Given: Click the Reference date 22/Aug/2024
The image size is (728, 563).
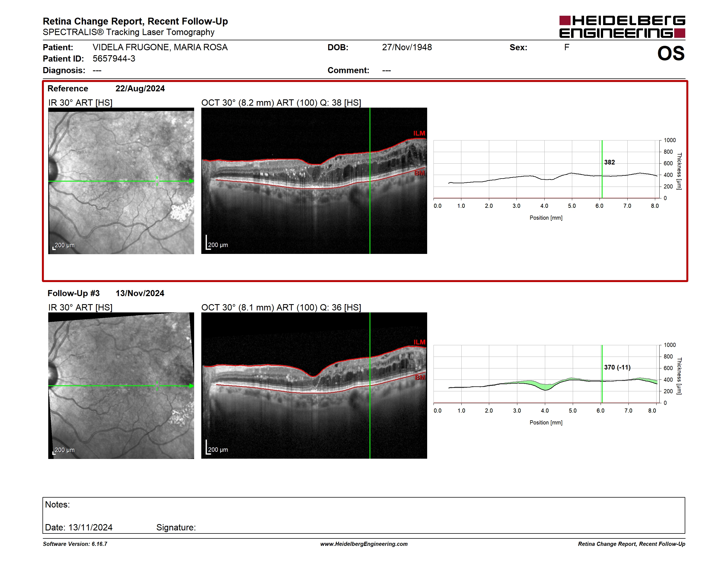Looking at the screenshot, I should point(140,89).
